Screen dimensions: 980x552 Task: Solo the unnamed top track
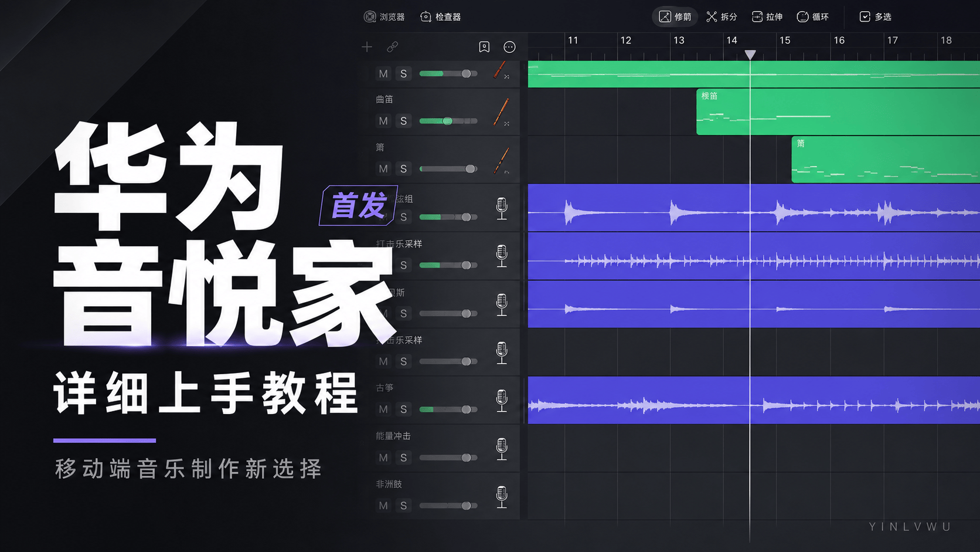tap(403, 74)
